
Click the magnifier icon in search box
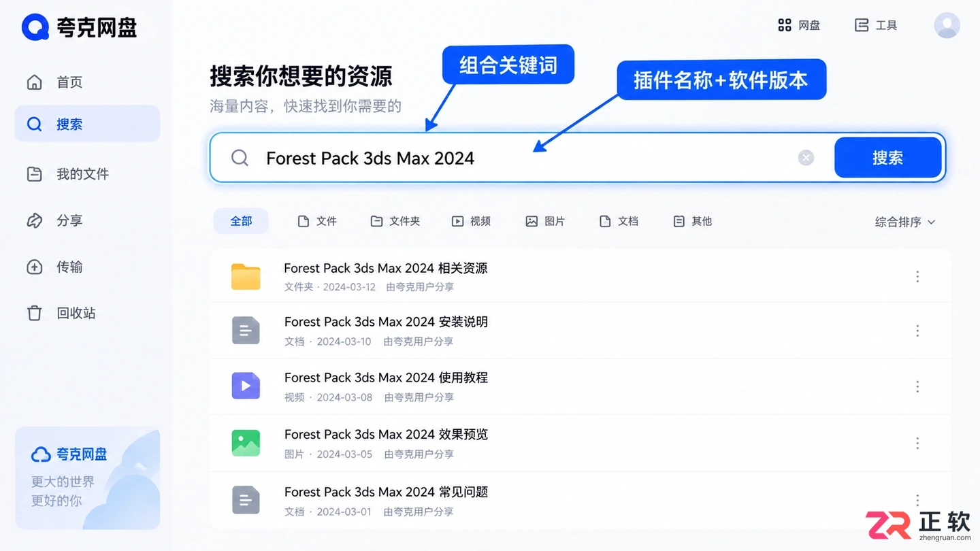[x=240, y=158]
